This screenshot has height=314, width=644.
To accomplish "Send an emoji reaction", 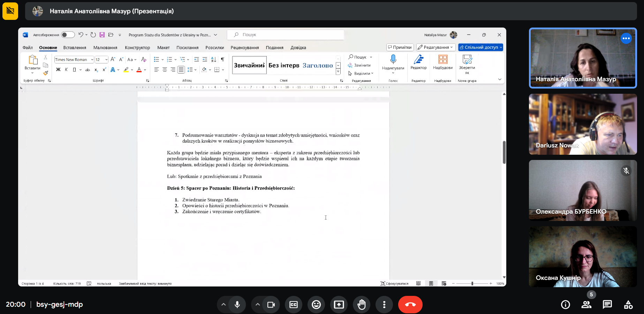I will point(316,305).
